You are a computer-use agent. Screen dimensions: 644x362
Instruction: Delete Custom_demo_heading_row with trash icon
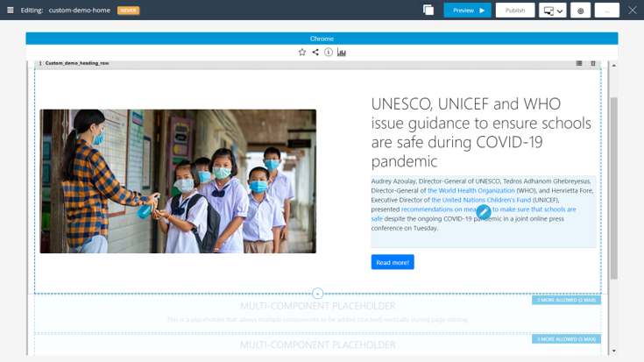coord(593,64)
